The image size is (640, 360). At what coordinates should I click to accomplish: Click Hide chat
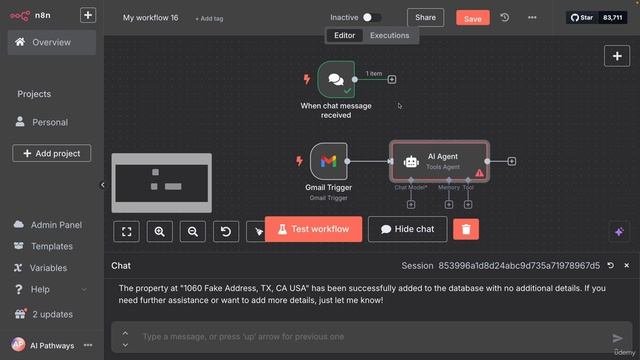(x=407, y=229)
